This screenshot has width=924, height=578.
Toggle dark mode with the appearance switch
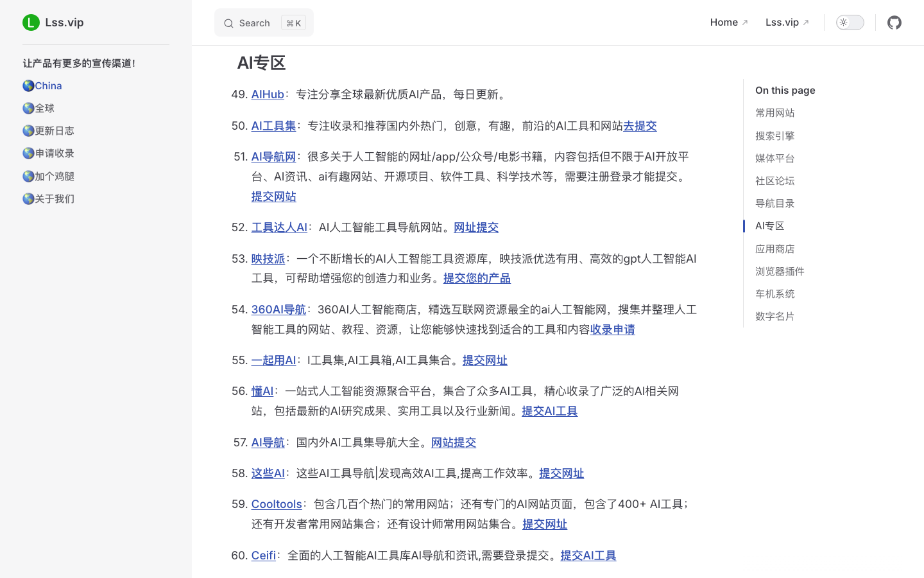tap(850, 22)
